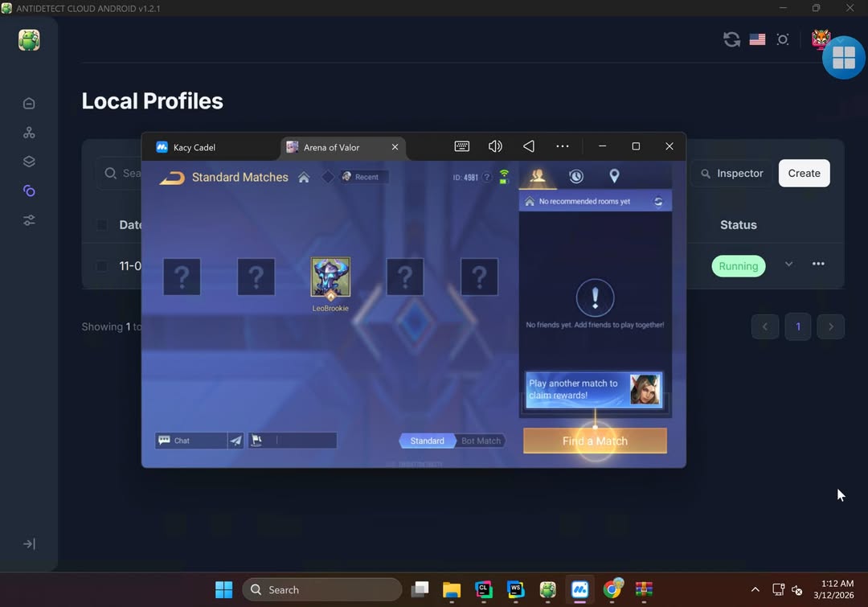Viewport: 868px width, 607px height.
Task: Expand the running profile row chevron
Action: (x=789, y=265)
